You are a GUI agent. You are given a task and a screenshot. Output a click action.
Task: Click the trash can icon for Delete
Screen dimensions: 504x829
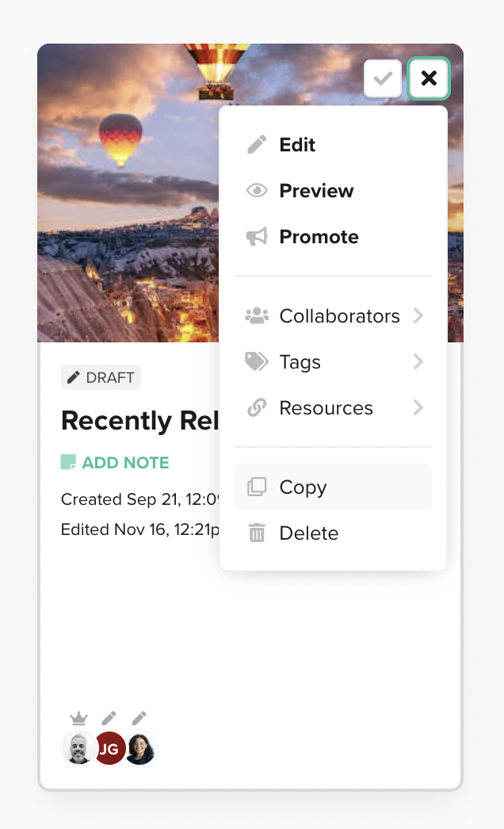pyautogui.click(x=257, y=533)
